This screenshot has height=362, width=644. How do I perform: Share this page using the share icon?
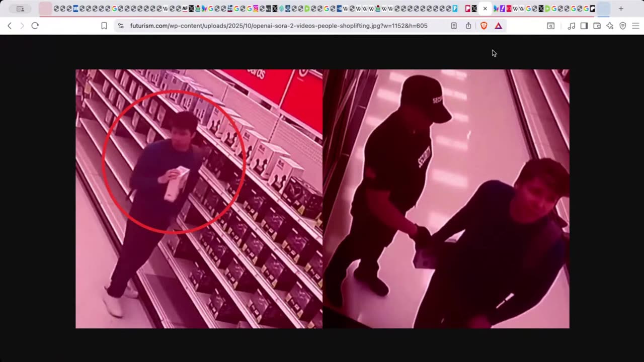coord(468,26)
